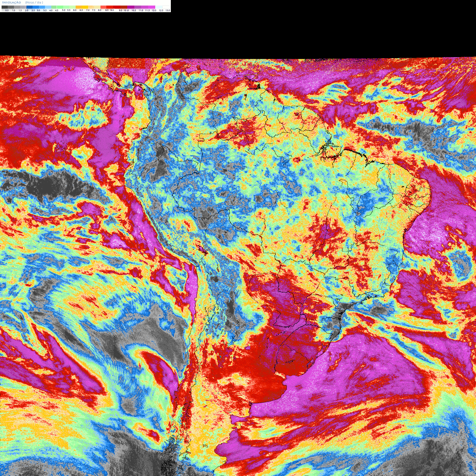This screenshot has width=476, height=476.
Task: Pick the dark blue legend swatch above 2.5
Action: 29,7
